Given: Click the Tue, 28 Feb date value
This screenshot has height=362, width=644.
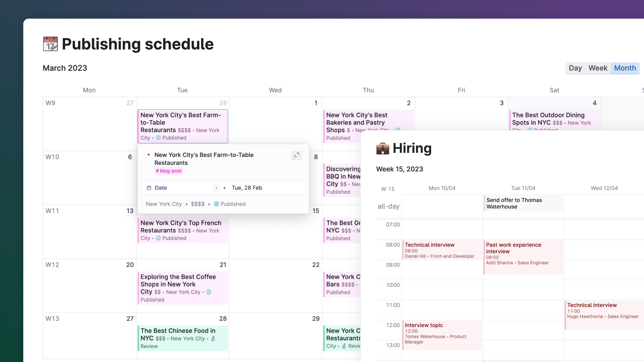Looking at the screenshot, I should coord(247,188).
